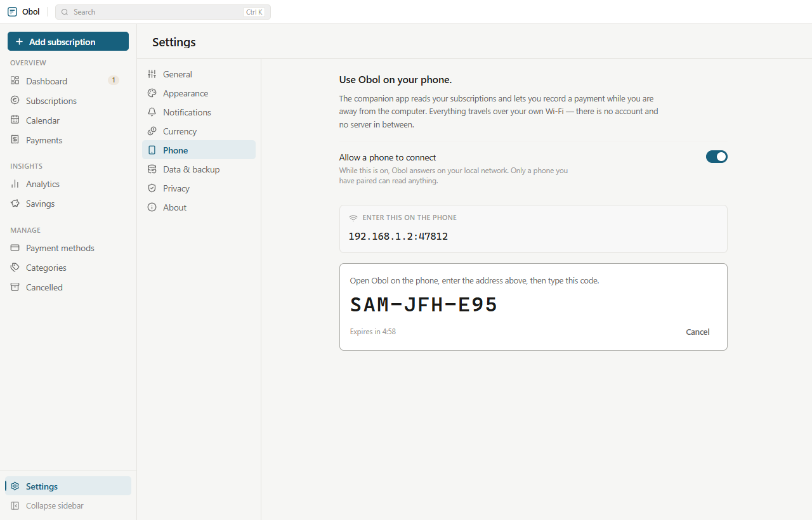Viewport: 812px width, 520px height.
Task: Open Categories management
Action: pyautogui.click(x=68, y=267)
